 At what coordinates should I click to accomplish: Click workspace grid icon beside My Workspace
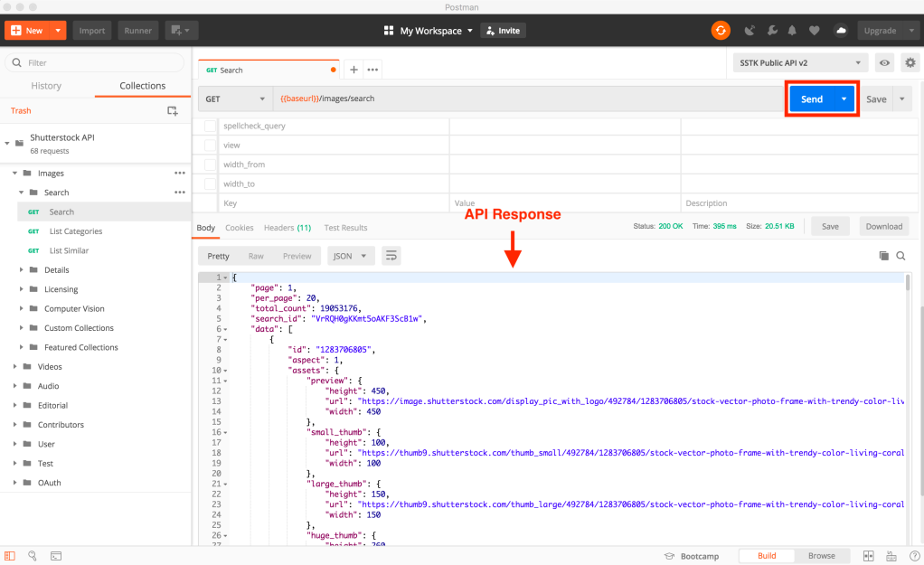[x=389, y=31]
